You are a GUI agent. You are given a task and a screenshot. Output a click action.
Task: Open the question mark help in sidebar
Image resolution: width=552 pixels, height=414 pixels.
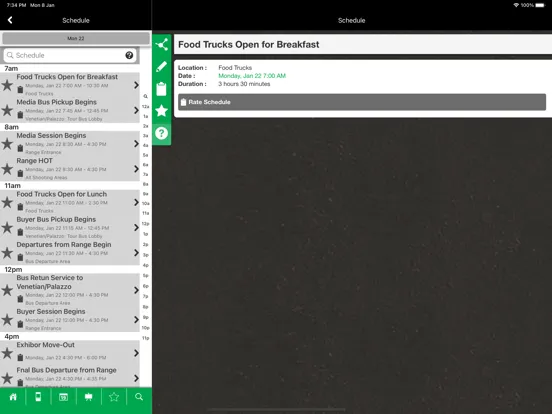point(162,133)
